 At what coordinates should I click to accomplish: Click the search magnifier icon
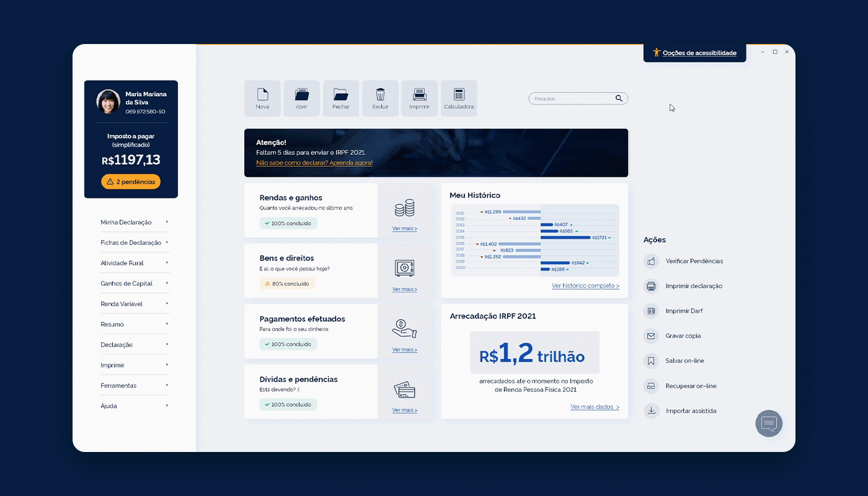(619, 99)
